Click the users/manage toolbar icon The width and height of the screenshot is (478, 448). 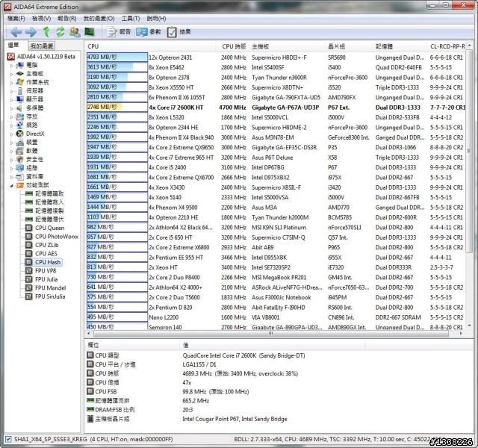(x=75, y=31)
